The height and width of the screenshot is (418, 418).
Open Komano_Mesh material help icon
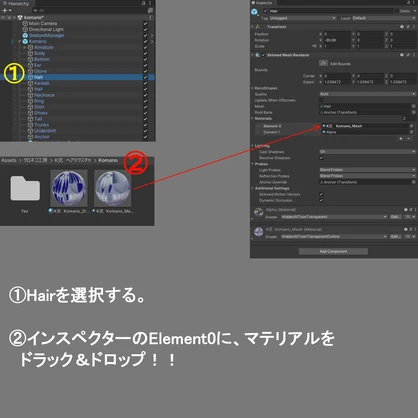(406, 229)
